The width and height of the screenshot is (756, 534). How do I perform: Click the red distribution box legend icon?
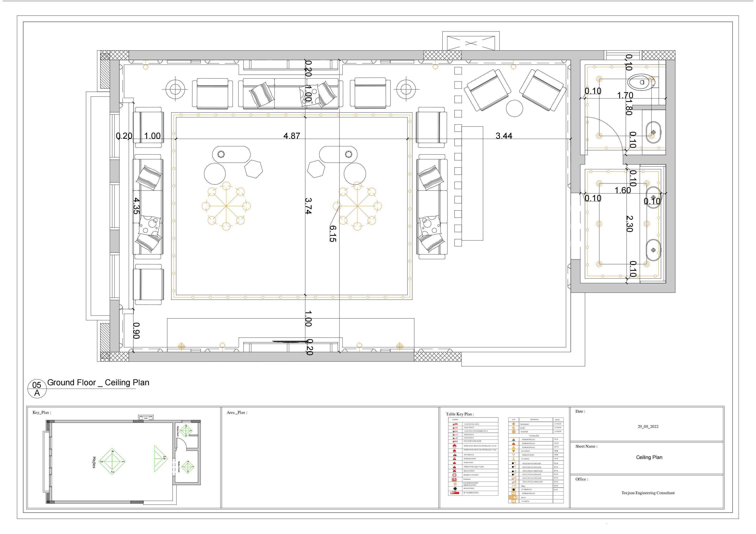point(455,493)
